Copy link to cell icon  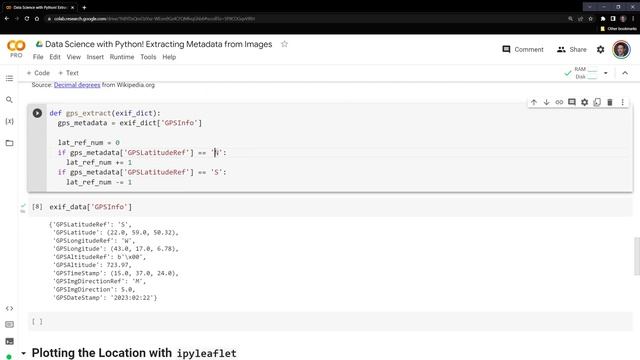point(559,102)
